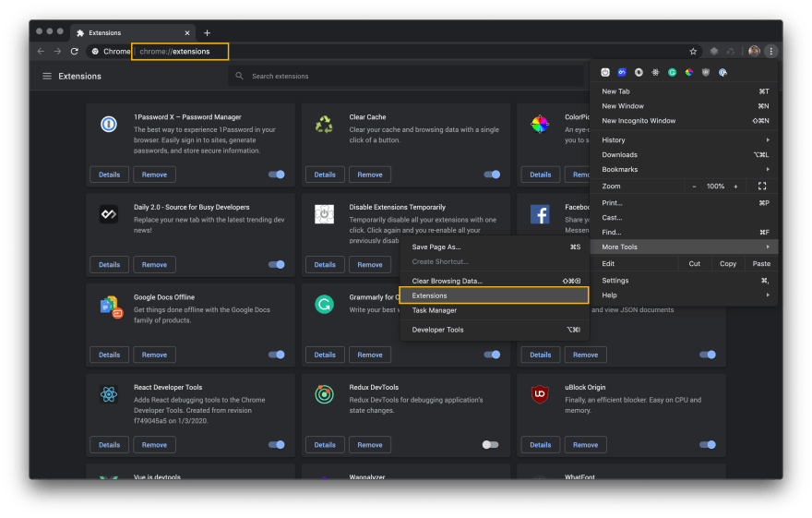Click the full screen zoom icon
This screenshot has height=518, width=812.
point(762,186)
